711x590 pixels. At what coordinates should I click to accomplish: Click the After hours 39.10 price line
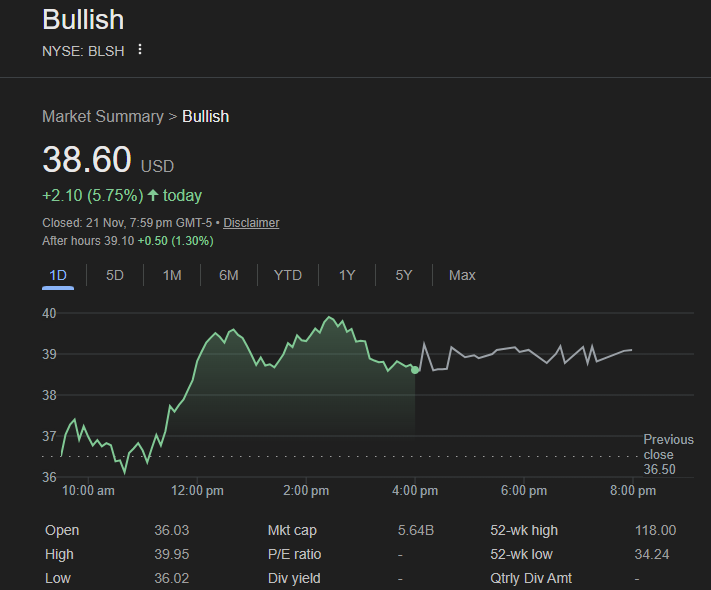coord(128,241)
